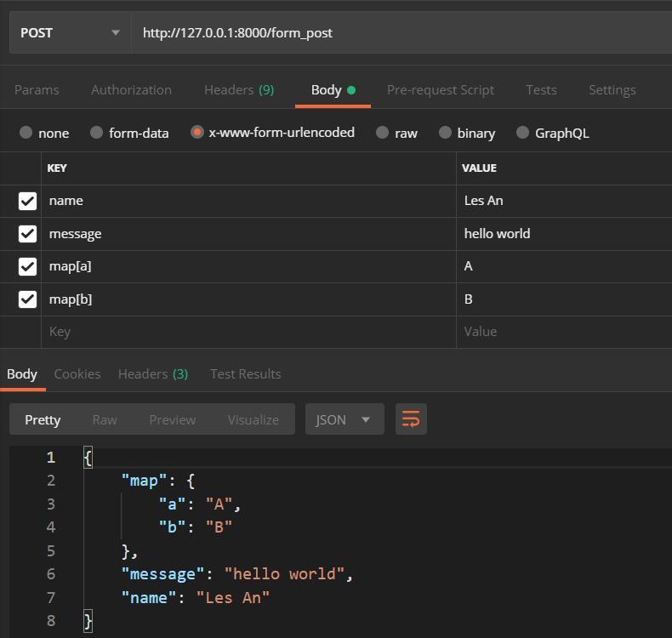The width and height of the screenshot is (672, 638).
Task: Select the request Body tab
Action: click(x=333, y=90)
